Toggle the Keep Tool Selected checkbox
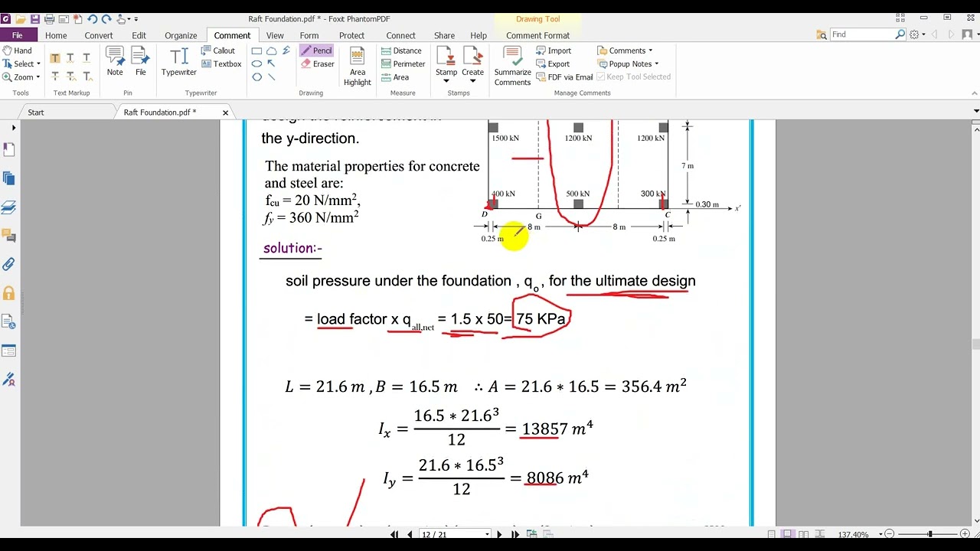The image size is (980, 551). tap(634, 77)
